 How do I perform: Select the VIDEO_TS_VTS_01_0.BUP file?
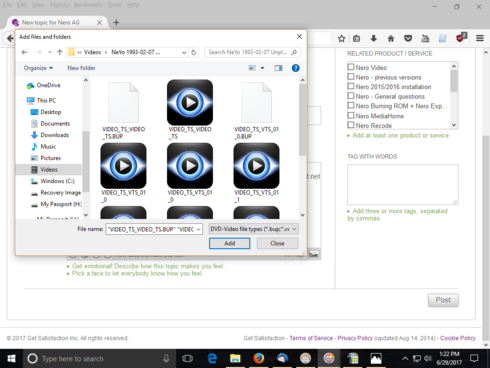(x=256, y=111)
